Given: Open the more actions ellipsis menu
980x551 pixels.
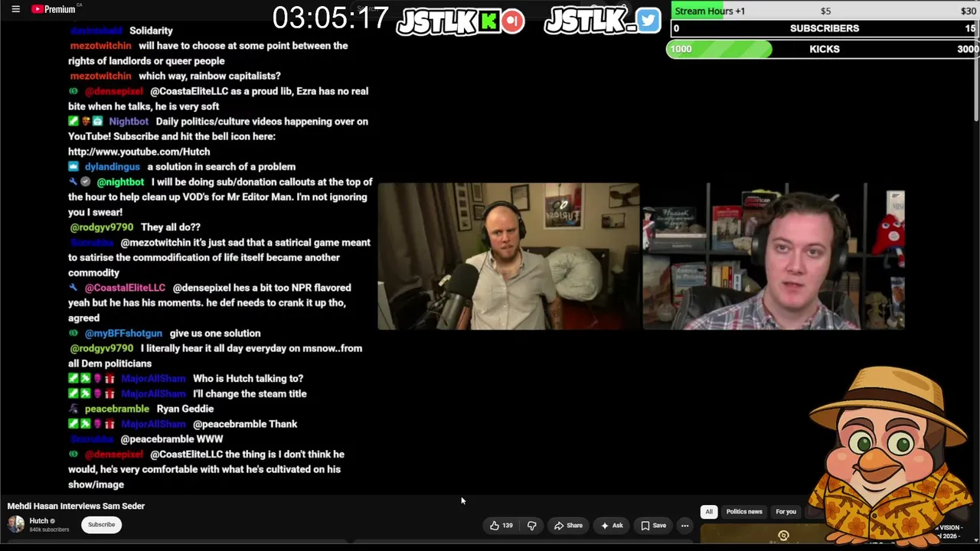Looking at the screenshot, I should click(685, 526).
